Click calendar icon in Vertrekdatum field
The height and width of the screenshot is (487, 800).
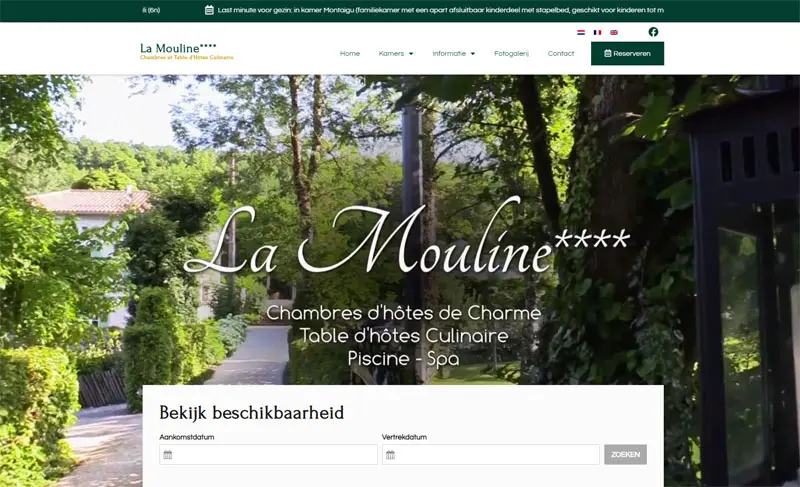click(390, 455)
